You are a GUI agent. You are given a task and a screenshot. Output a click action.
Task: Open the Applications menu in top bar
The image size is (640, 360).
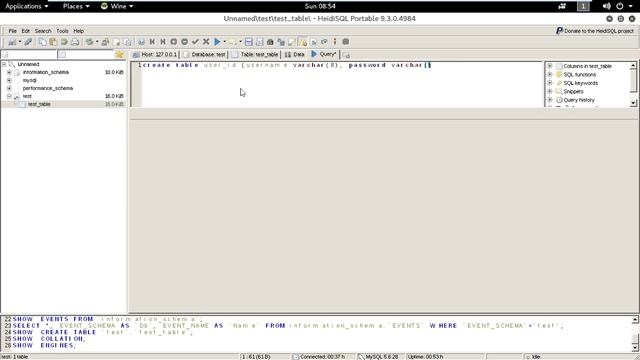point(27,6)
